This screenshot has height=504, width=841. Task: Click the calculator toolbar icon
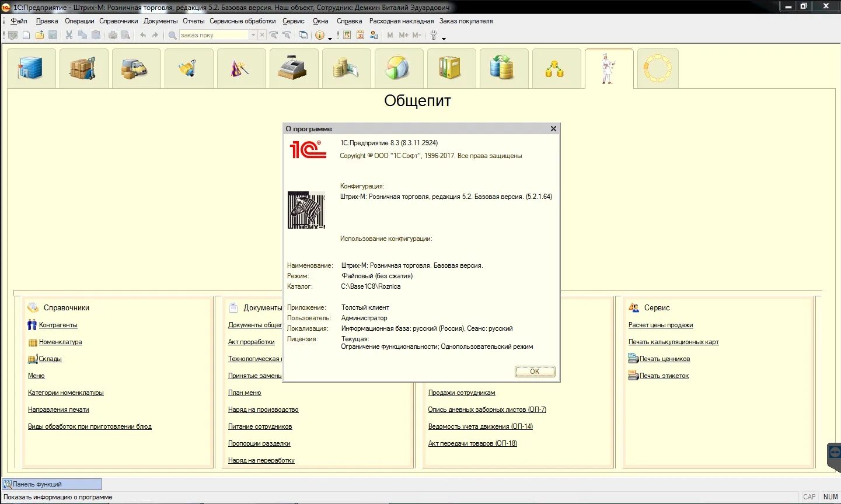(x=347, y=35)
